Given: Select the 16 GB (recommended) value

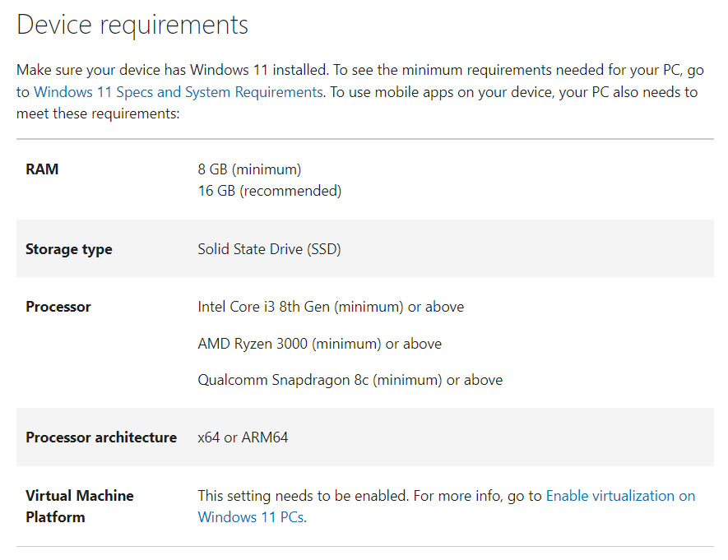Looking at the screenshot, I should [270, 191].
